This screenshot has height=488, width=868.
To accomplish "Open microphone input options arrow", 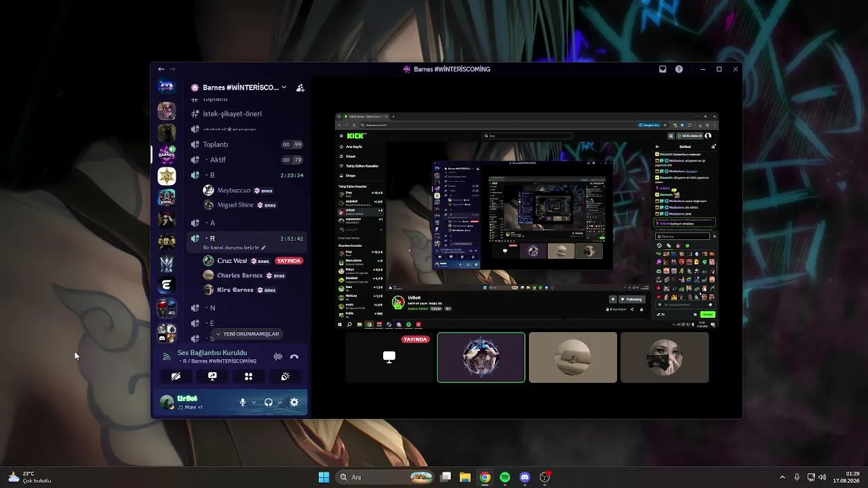I will pos(254,403).
